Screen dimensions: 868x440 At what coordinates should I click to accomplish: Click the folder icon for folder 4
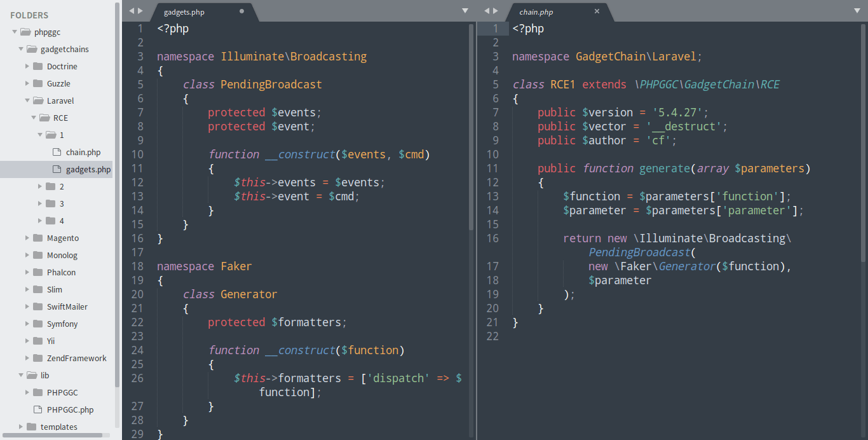[x=50, y=221]
